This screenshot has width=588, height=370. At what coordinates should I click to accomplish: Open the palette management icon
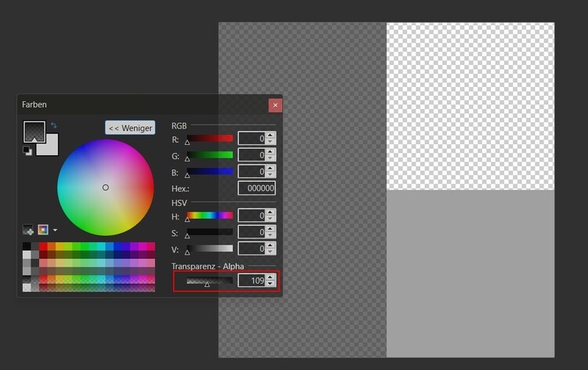pyautogui.click(x=43, y=230)
